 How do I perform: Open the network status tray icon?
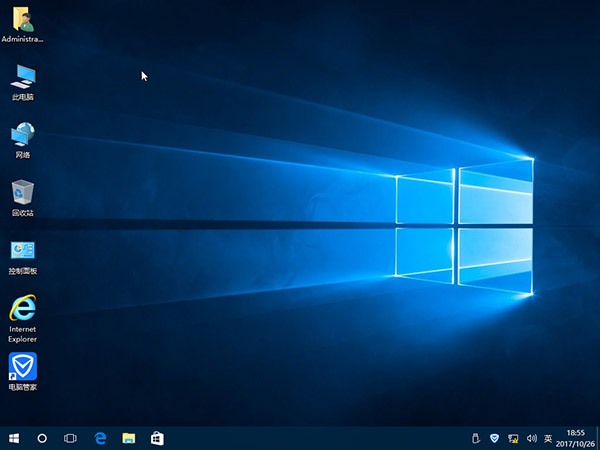[513, 438]
